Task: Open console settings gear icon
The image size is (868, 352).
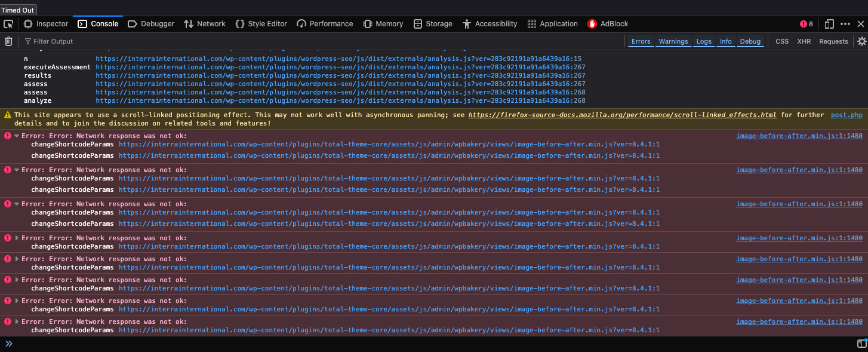Action: click(861, 41)
